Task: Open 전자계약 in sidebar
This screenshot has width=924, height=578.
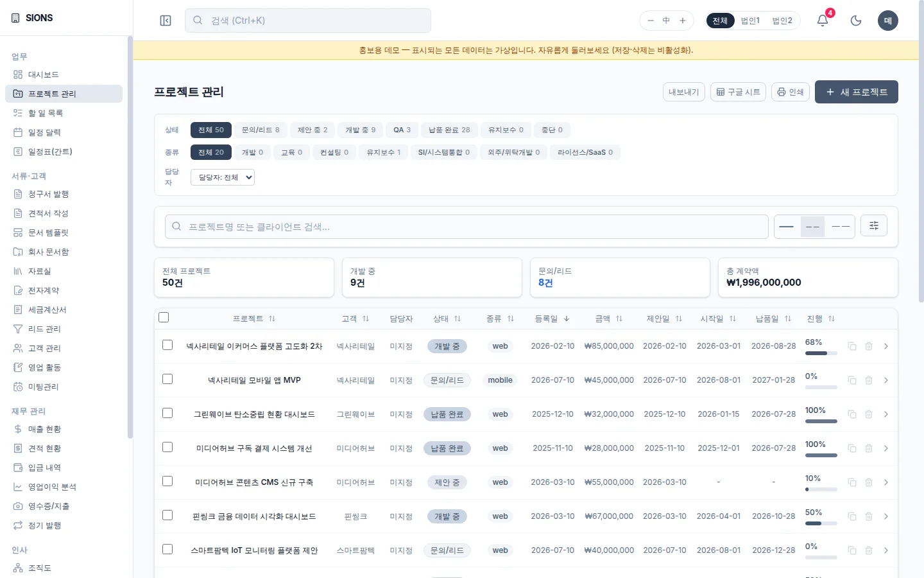Action: (x=64, y=290)
